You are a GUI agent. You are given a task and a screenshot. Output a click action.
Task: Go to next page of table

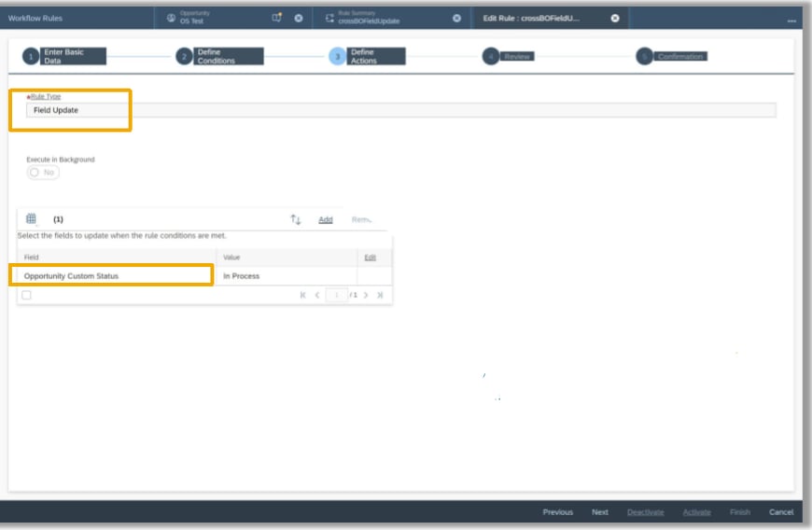tap(366, 295)
